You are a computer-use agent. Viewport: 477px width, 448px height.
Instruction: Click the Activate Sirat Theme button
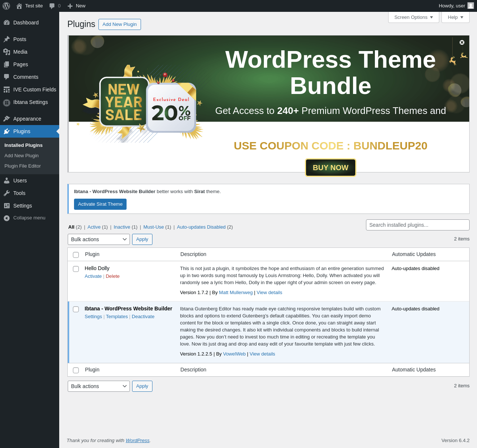100,204
